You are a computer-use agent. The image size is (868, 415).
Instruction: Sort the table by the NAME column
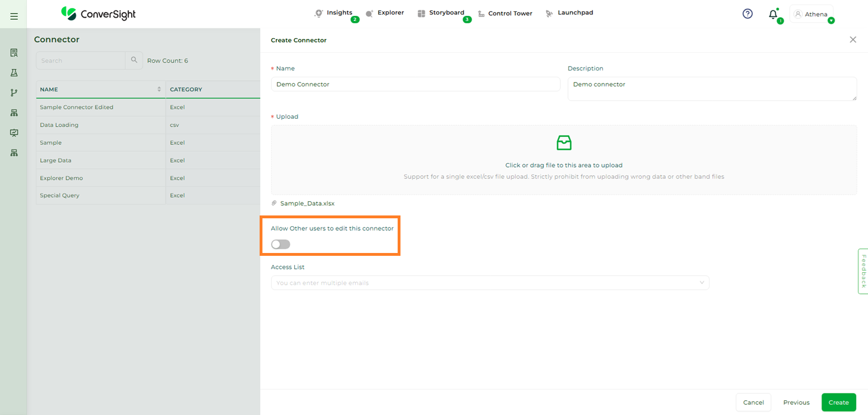click(x=158, y=89)
